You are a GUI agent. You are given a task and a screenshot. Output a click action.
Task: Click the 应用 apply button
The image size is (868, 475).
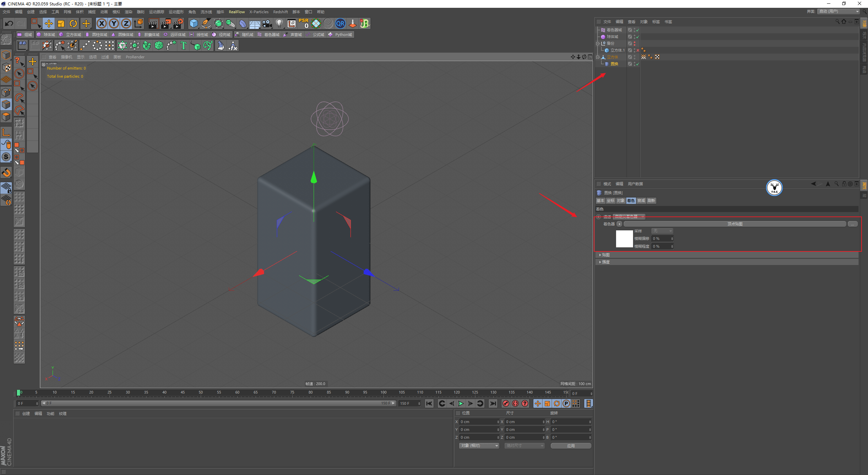click(x=571, y=446)
